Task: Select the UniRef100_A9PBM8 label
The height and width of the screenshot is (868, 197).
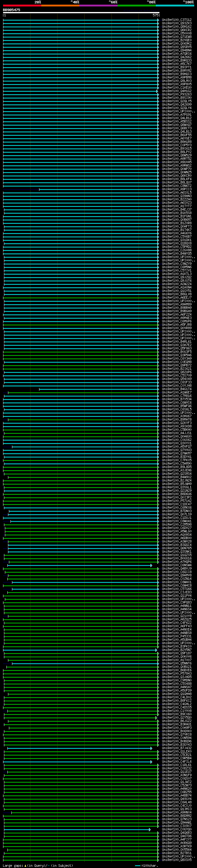Action: point(177,78)
